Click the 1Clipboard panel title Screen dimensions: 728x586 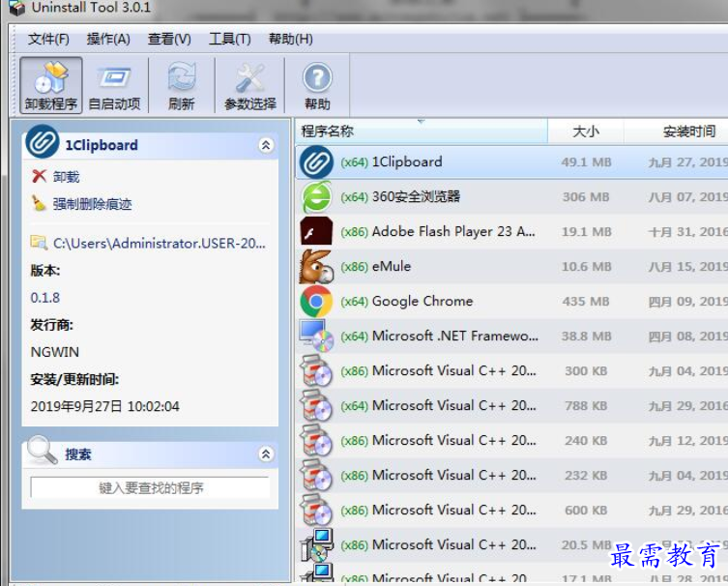click(x=102, y=145)
